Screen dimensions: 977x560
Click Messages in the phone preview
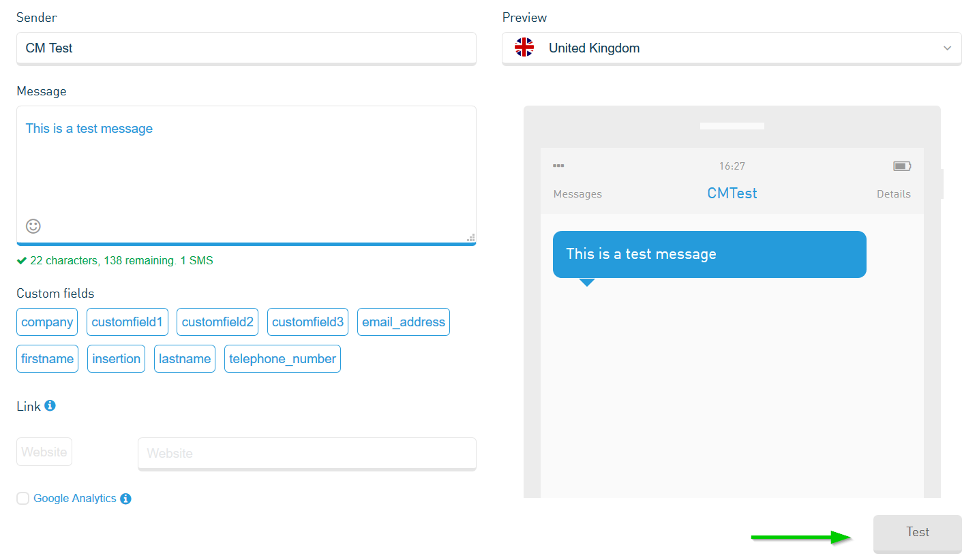577,194
